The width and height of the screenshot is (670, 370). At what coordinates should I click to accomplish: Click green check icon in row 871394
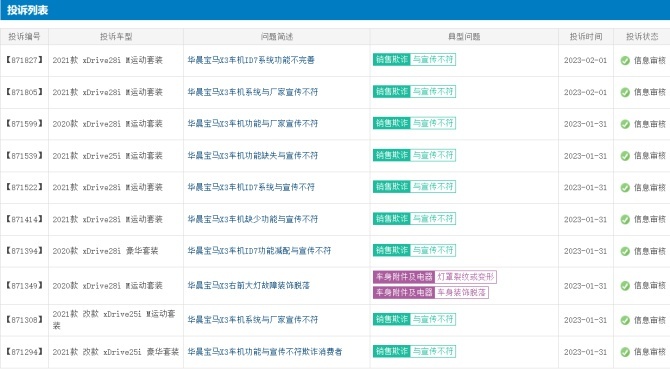click(625, 251)
